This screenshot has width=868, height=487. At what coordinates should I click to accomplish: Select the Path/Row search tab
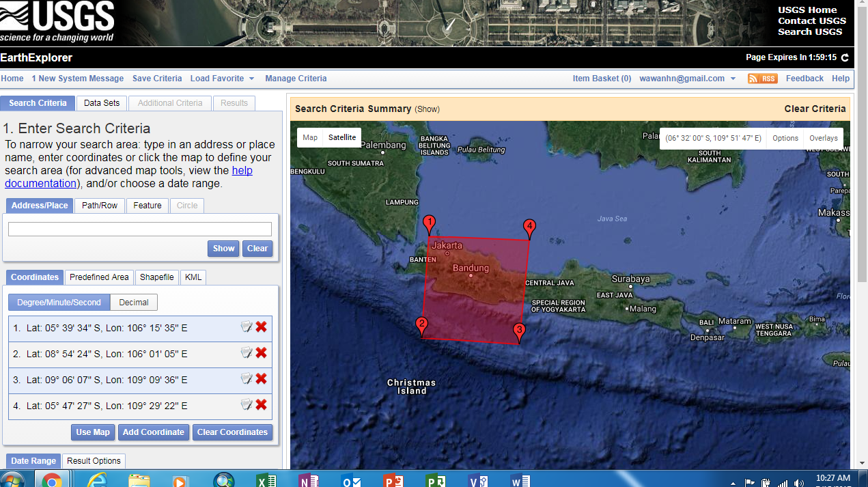pyautogui.click(x=100, y=205)
